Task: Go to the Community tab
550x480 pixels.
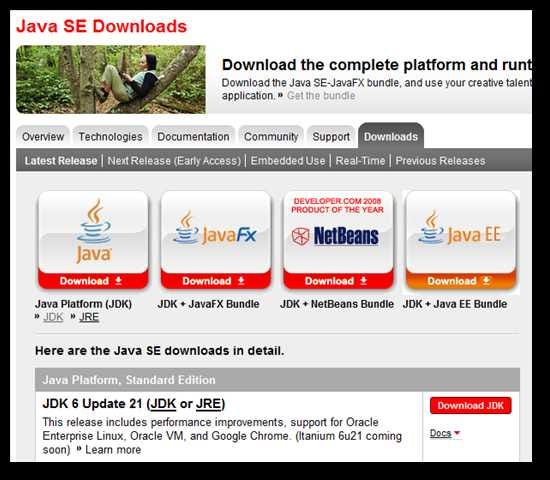Action: point(271,136)
